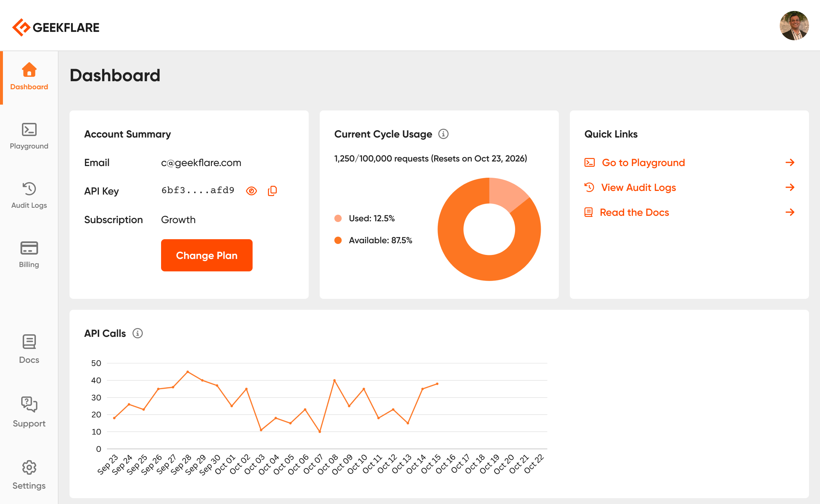Open the user profile avatar menu
The width and height of the screenshot is (820, 504).
tap(794, 26)
